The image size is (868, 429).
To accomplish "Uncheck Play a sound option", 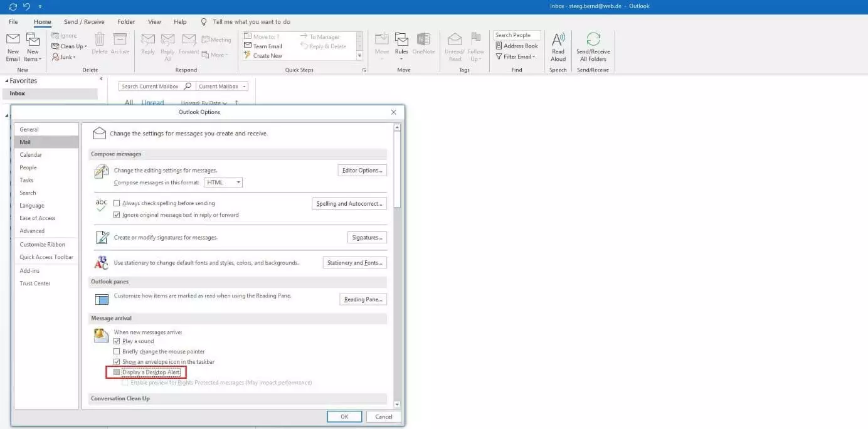I will (117, 341).
